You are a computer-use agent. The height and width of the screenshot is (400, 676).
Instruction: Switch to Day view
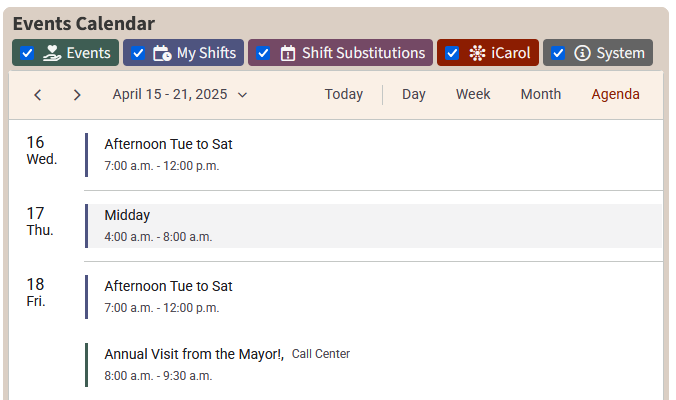[x=413, y=95]
